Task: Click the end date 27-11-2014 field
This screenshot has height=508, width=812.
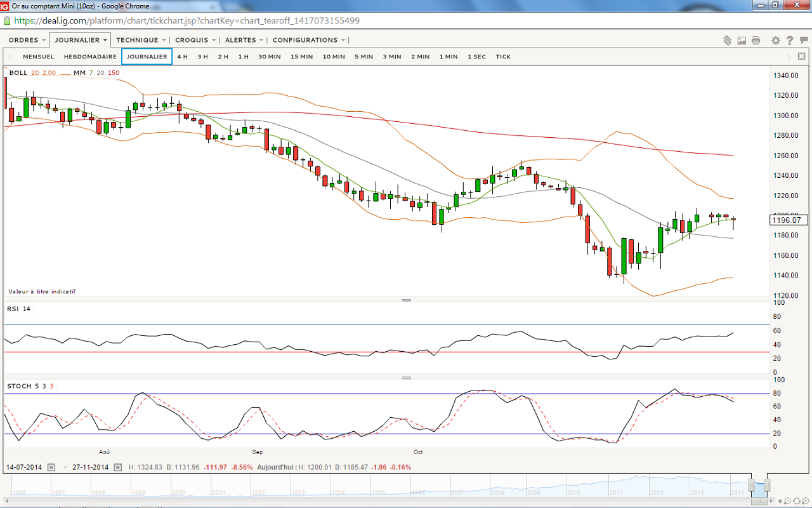Action: (x=91, y=467)
